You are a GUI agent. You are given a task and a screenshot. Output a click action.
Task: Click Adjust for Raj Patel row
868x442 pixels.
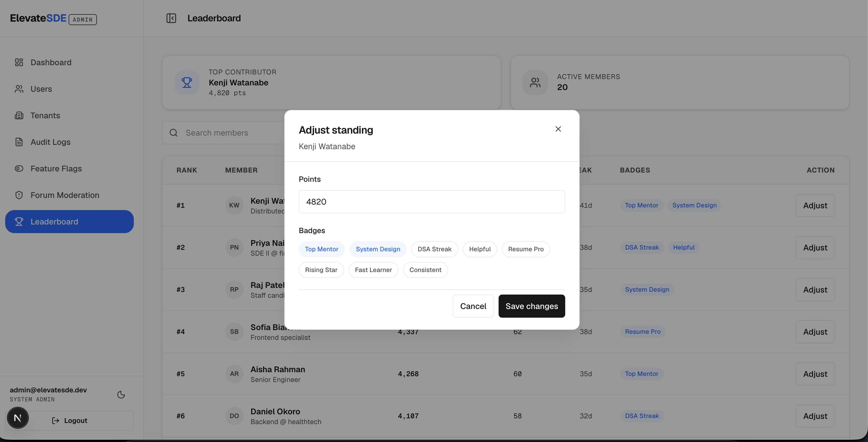pyautogui.click(x=815, y=290)
